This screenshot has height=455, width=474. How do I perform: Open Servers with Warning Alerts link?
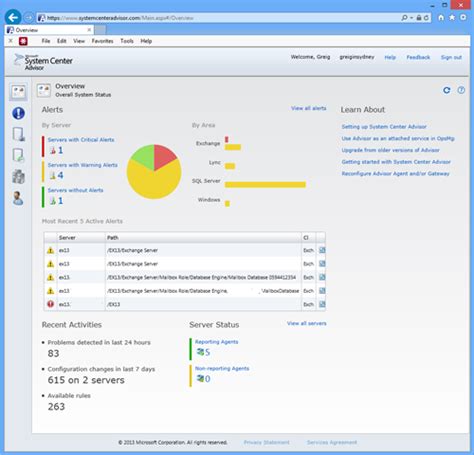[x=83, y=165]
